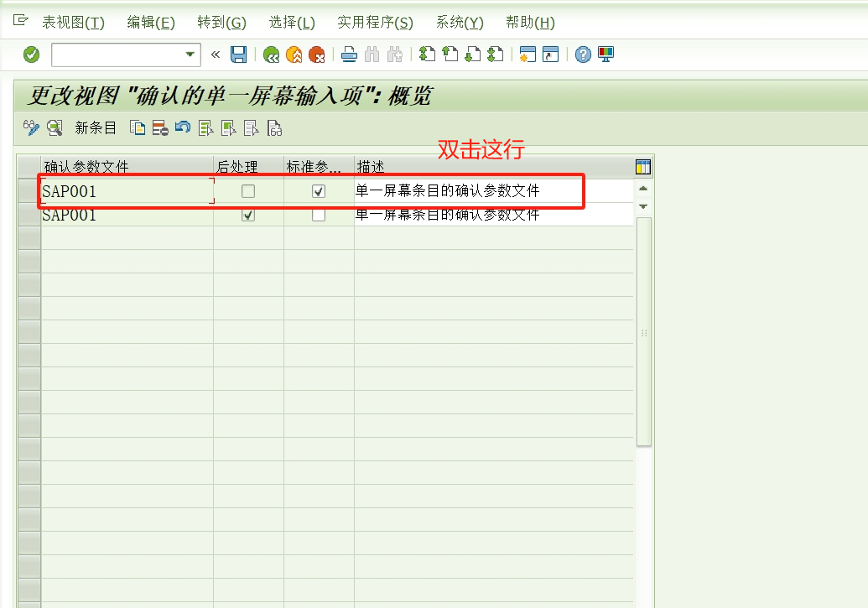This screenshot has height=608, width=868.
Task: Click the 确认参数文件 column header
Action: click(127, 167)
